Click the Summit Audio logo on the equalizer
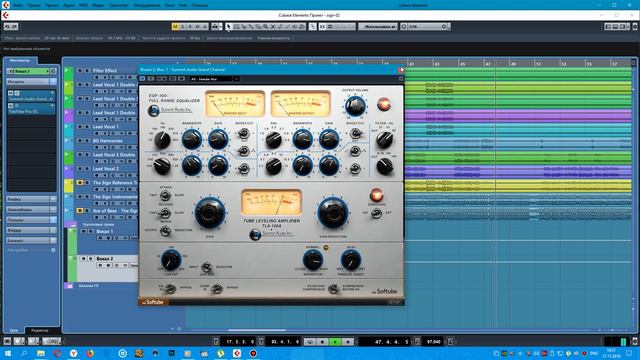Screen dimensions: 640x360 coord(170,110)
